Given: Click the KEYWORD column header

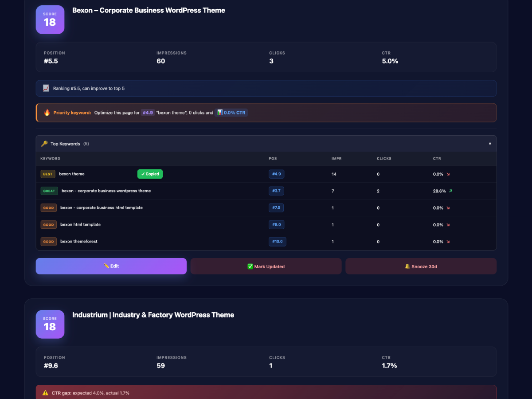Looking at the screenshot, I should point(50,158).
